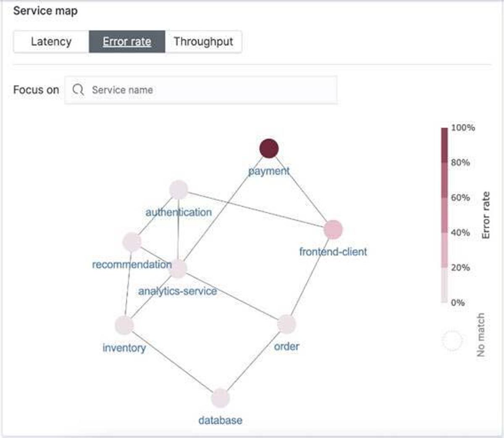Click the 80%-100% error rate legend color
504x438 pixels.
click(x=444, y=145)
